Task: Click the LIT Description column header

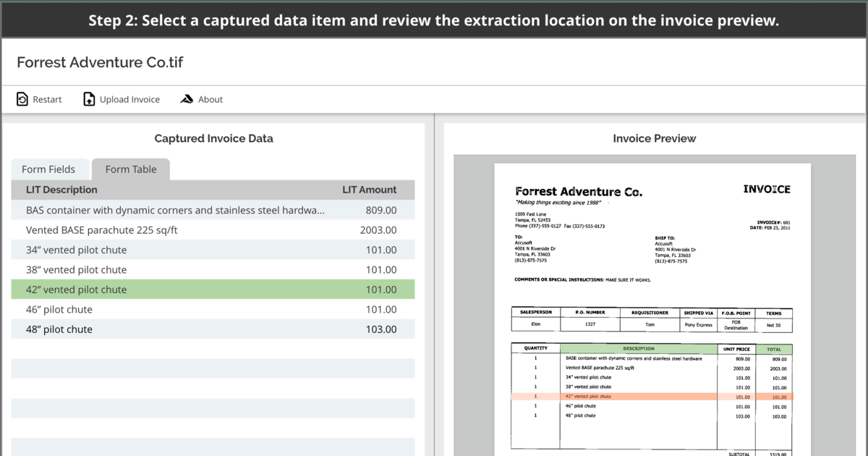Action: [63, 190]
